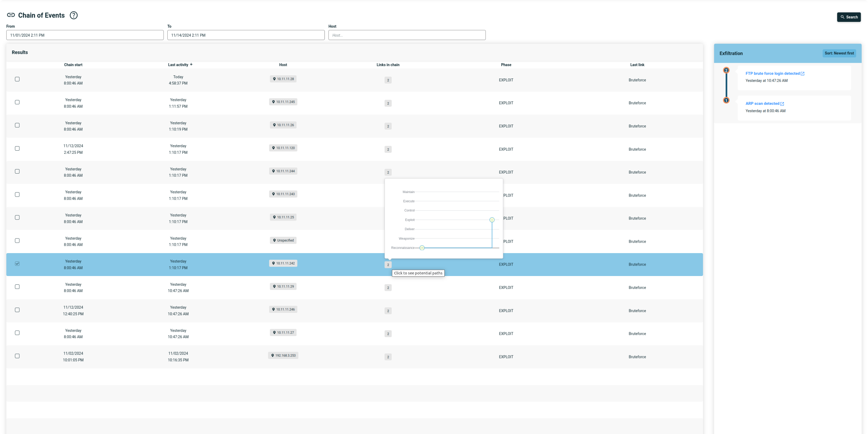This screenshot has height=434, width=868.
Task: Click the Exploit node in path chart
Action: [x=492, y=220]
